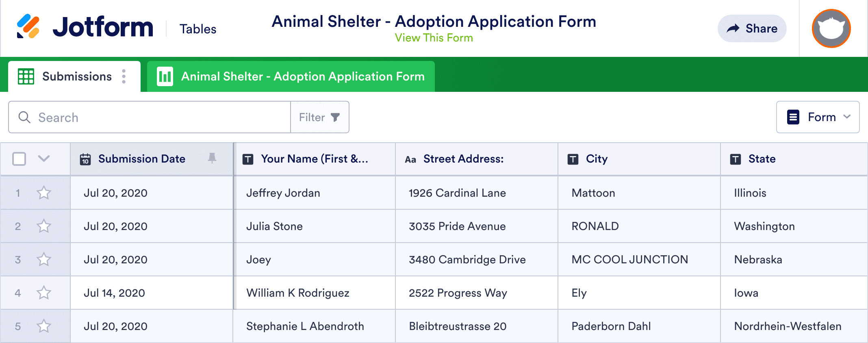Select the header checkbox to select all rows

point(19,159)
